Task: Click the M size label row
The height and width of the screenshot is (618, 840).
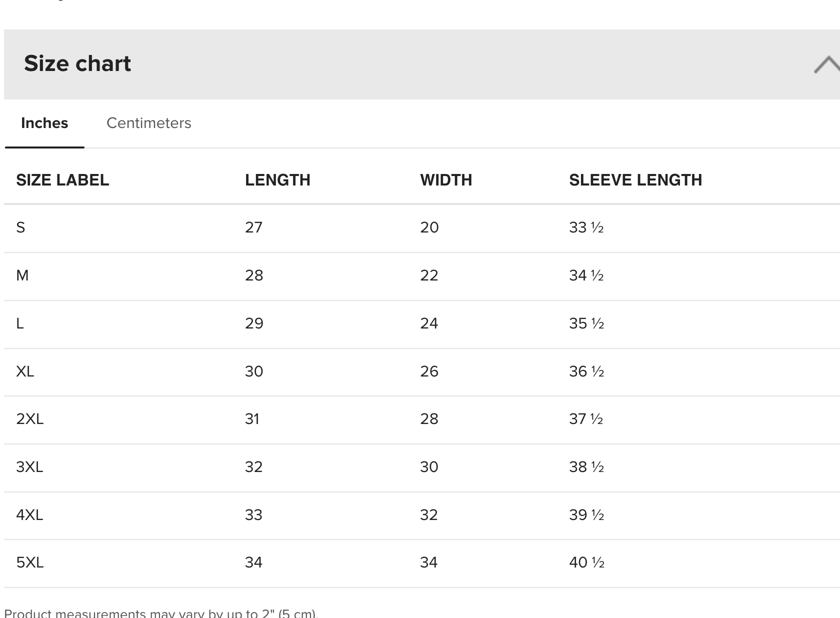Action: tap(22, 275)
